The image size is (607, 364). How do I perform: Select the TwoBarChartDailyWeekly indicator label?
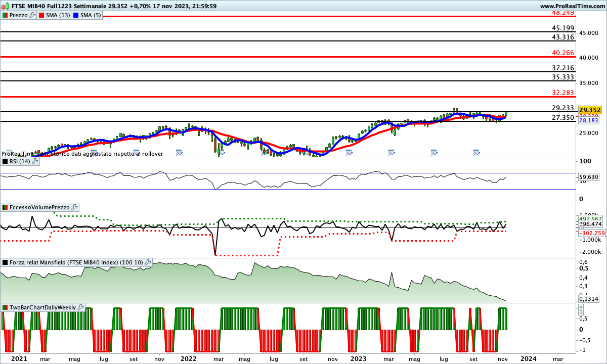click(43, 307)
